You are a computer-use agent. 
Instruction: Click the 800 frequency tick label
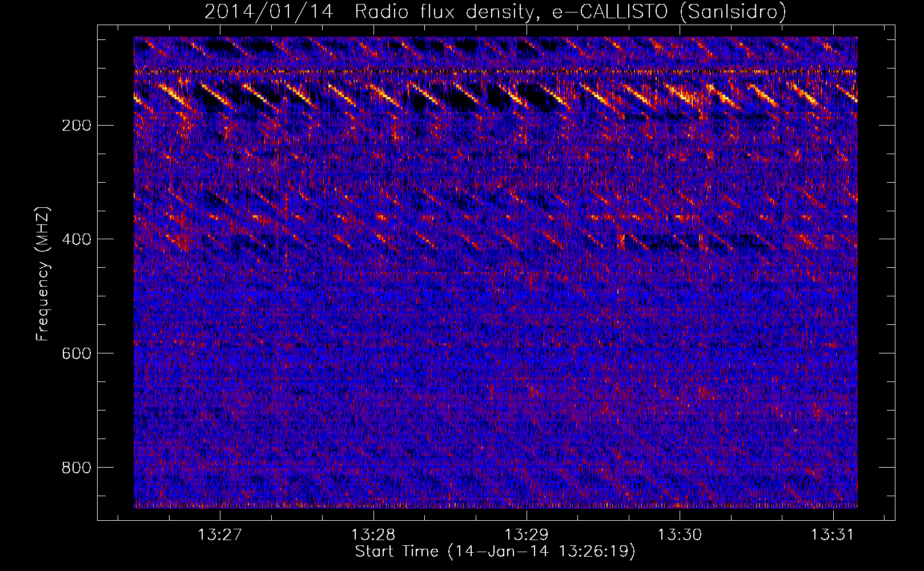point(77,468)
